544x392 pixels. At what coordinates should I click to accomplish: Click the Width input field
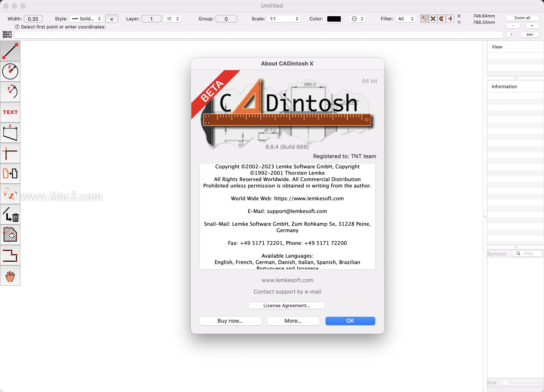tap(33, 19)
